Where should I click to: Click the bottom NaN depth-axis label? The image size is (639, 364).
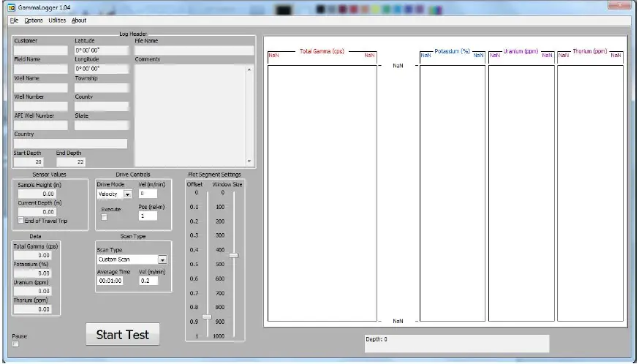(x=398, y=321)
